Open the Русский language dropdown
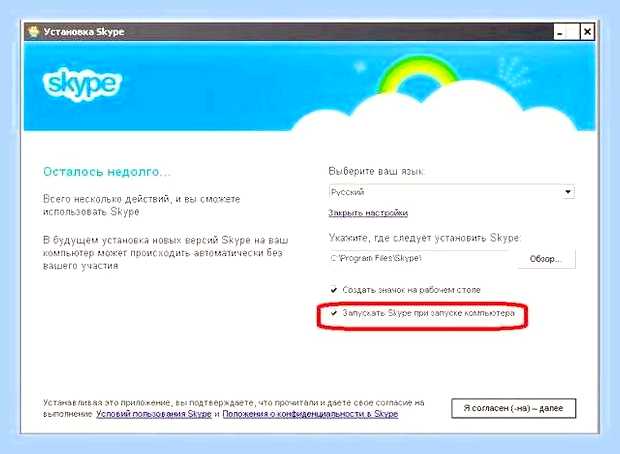The height and width of the screenshot is (454, 620). (452, 192)
